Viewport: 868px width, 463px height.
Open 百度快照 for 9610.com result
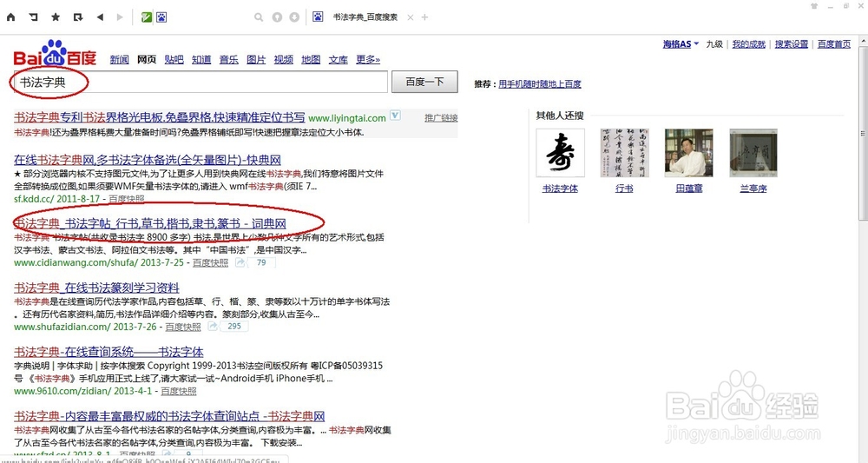[x=179, y=391]
